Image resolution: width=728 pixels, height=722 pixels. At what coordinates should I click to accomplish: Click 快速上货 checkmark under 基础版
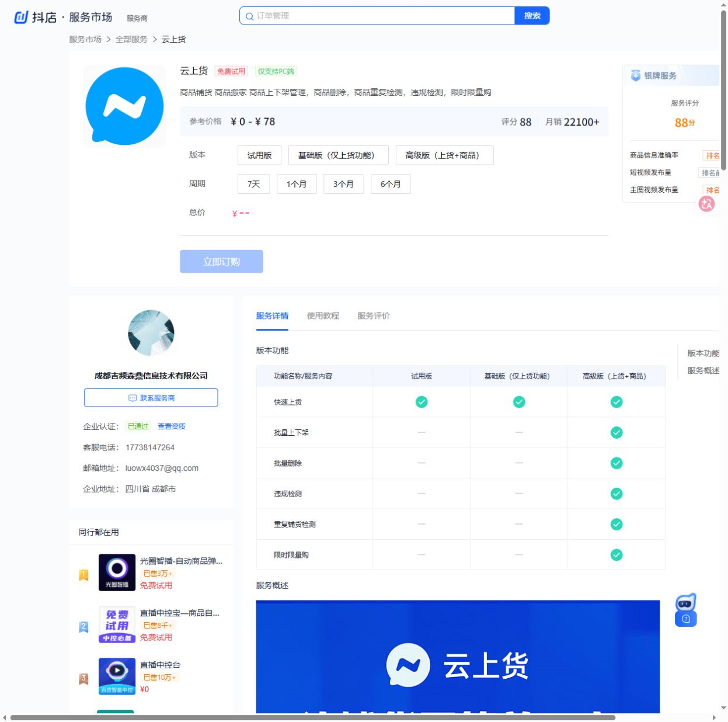519,402
